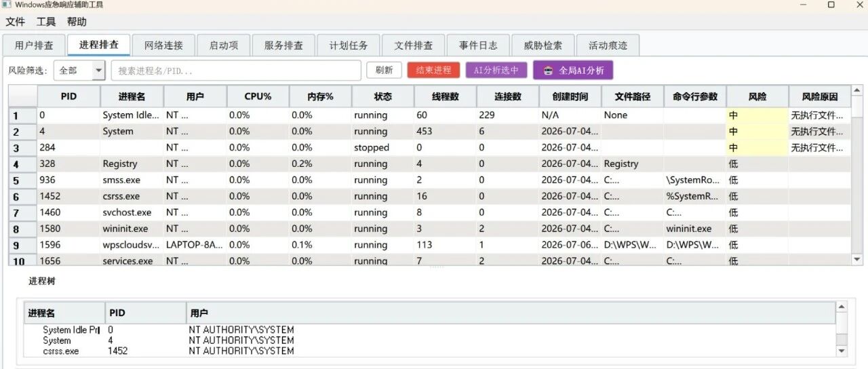Click the red 结束进程 button
868x369 pixels.
pos(433,70)
